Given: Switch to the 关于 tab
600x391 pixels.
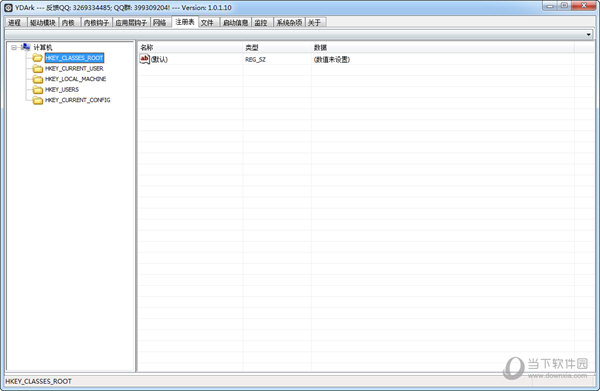Looking at the screenshot, I should (x=315, y=23).
